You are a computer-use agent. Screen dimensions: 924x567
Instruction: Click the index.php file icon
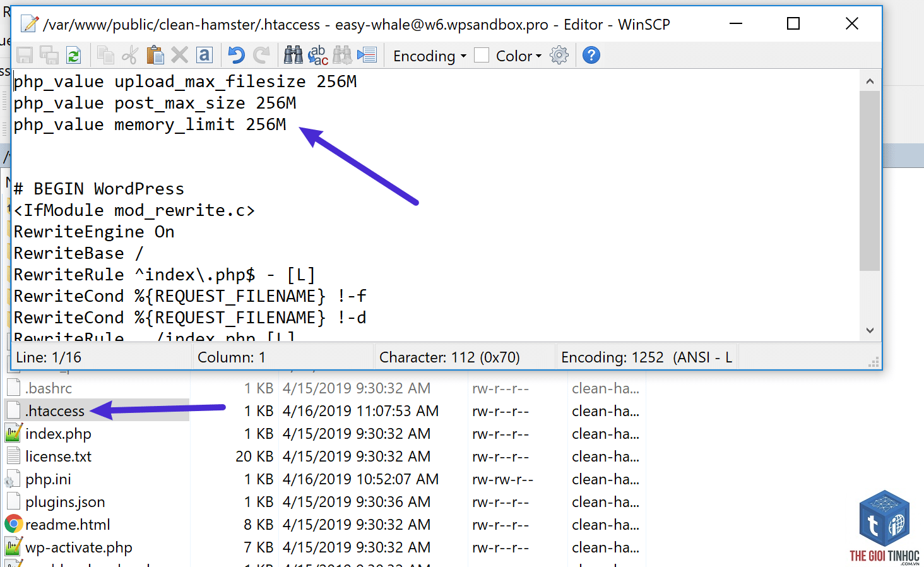(x=13, y=433)
